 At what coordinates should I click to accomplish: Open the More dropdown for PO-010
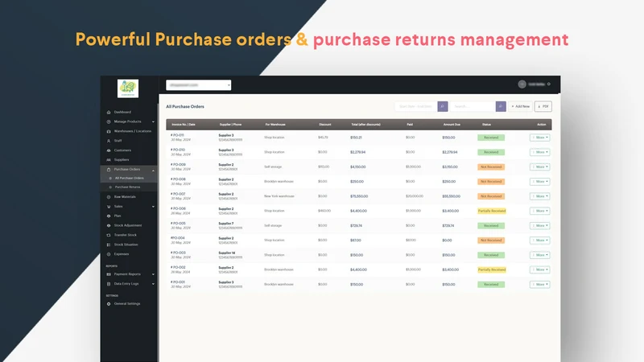click(539, 152)
